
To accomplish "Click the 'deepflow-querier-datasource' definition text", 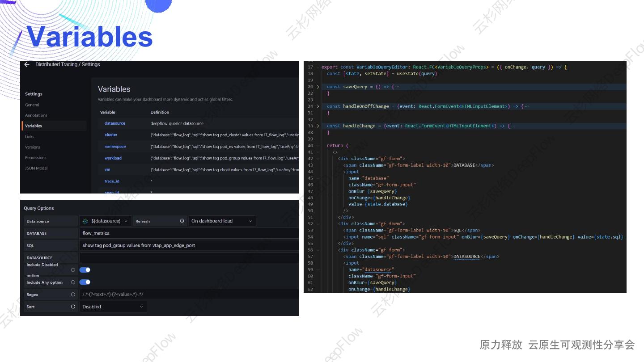I will (x=177, y=123).
